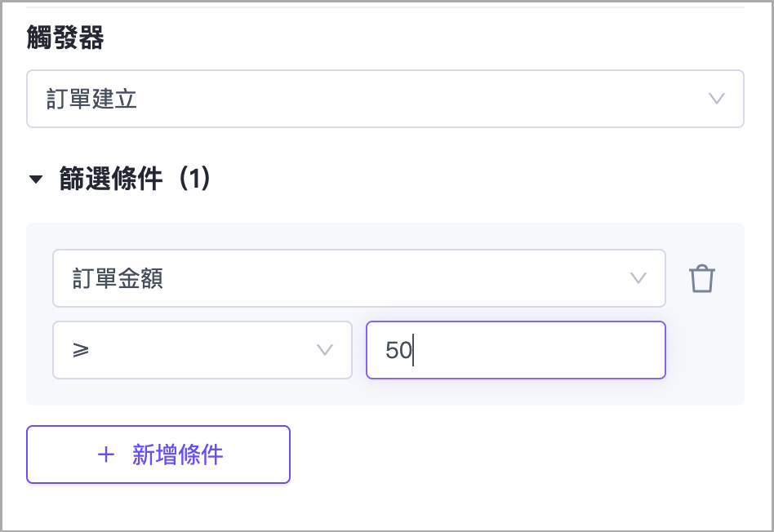Click the plus icon inside the 新增條件 button

(x=107, y=454)
